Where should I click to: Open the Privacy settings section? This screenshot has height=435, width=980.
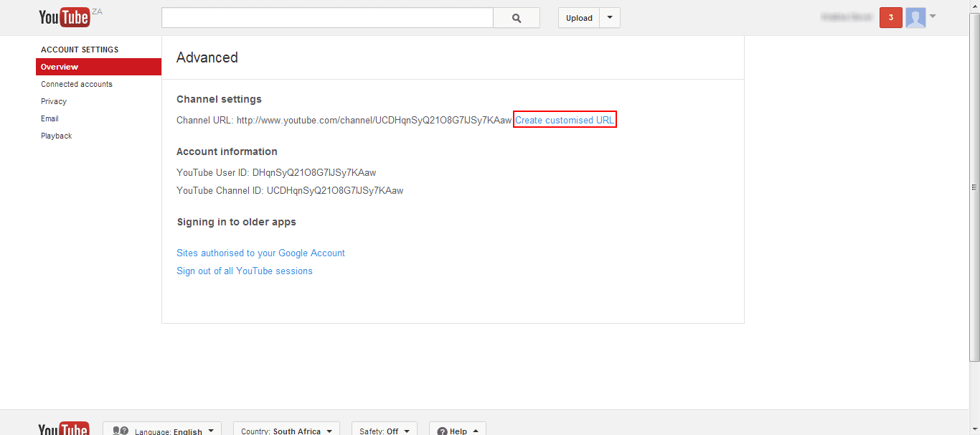point(54,101)
